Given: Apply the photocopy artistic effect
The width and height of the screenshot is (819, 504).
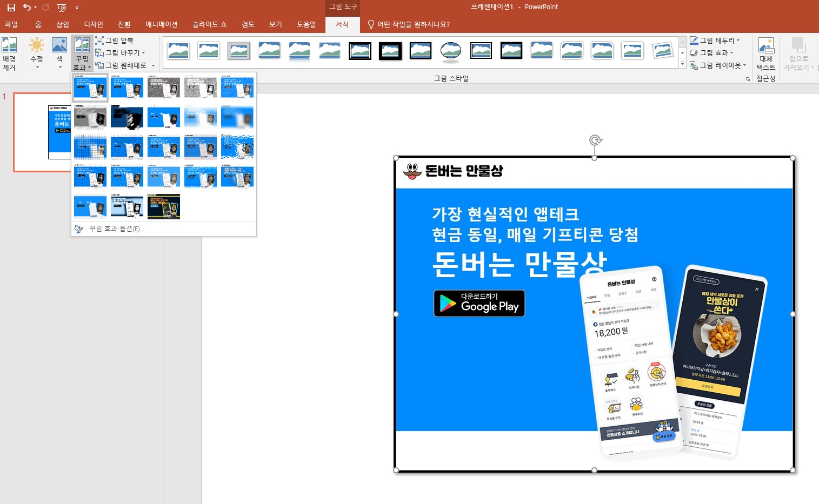Looking at the screenshot, I should tap(127, 206).
